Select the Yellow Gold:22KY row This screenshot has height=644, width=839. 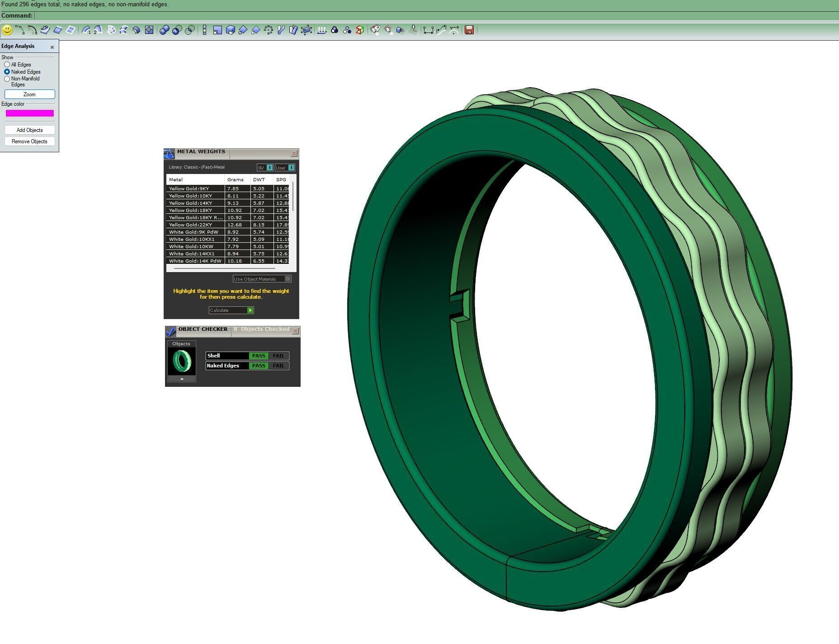coord(228,225)
